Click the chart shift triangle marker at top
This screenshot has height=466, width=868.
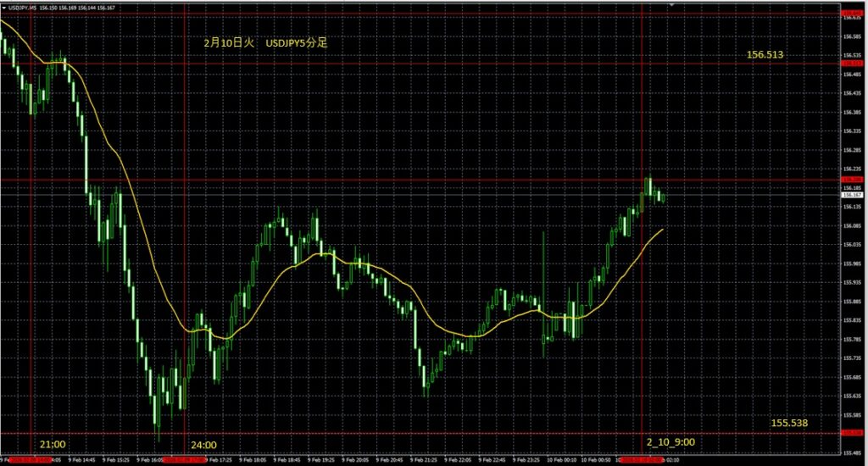point(672,5)
